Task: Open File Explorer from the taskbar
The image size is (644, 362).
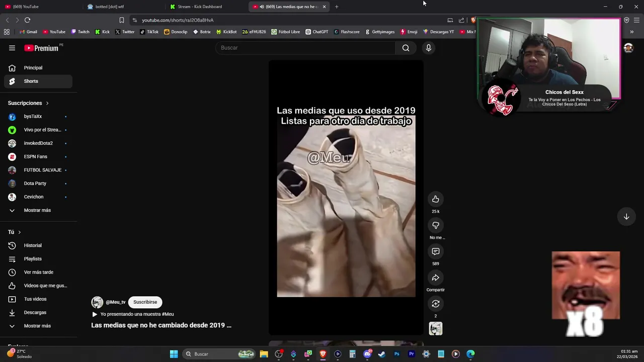Action: (264, 354)
